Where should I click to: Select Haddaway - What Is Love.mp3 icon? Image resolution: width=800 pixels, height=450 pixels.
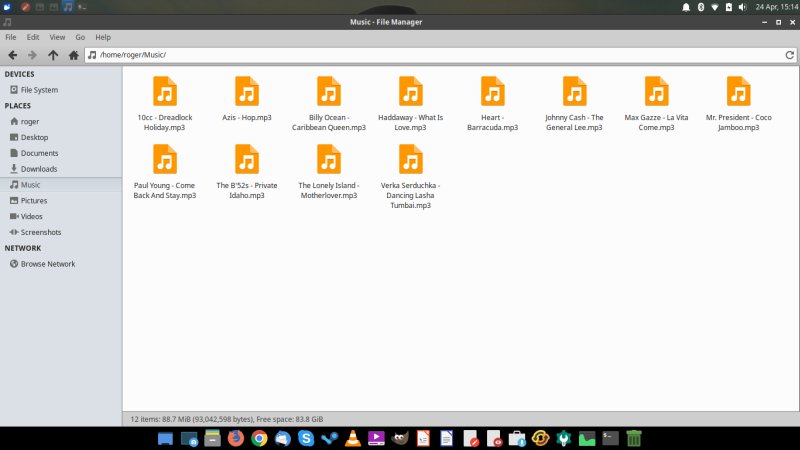pos(411,91)
